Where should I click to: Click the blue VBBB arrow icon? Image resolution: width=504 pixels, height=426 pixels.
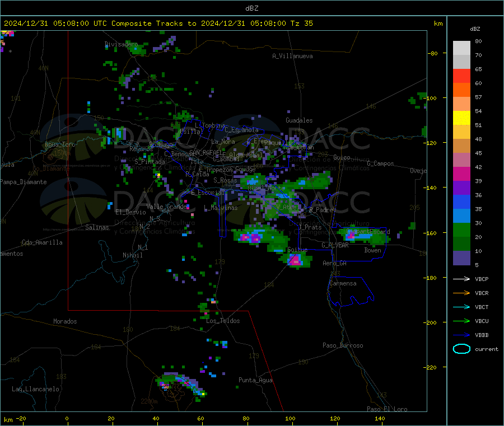[x=461, y=335]
